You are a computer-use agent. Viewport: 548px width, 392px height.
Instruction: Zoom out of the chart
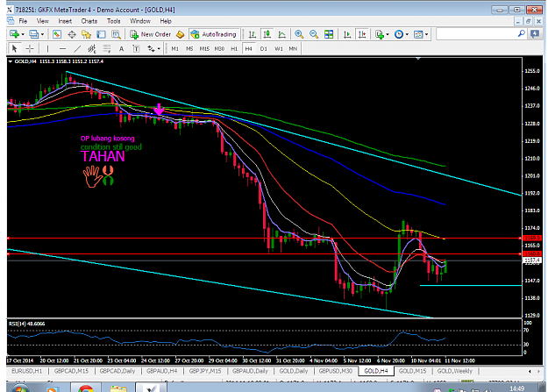pos(314,34)
